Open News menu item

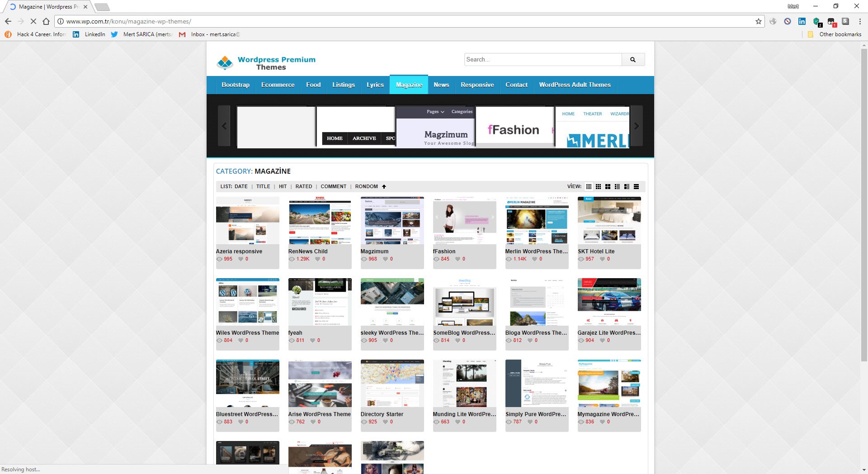click(x=441, y=85)
